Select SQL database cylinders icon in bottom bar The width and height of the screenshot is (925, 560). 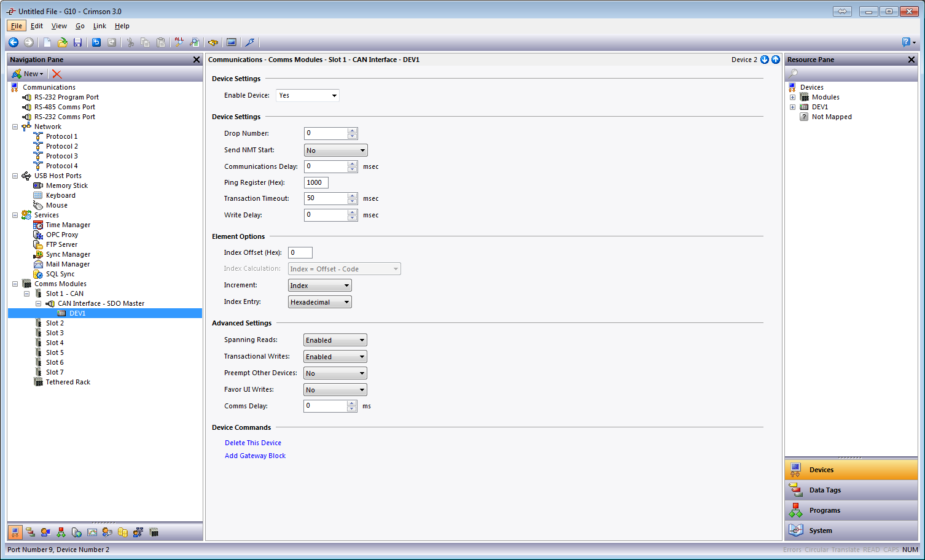(x=123, y=532)
